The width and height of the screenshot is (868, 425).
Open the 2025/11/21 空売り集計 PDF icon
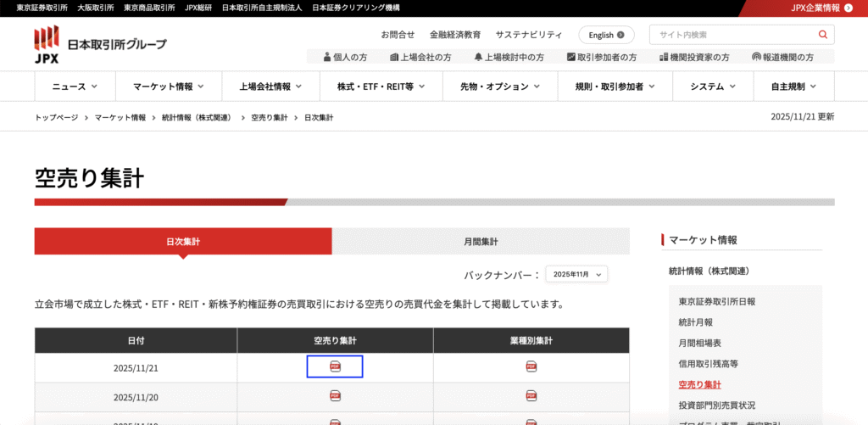coord(334,366)
